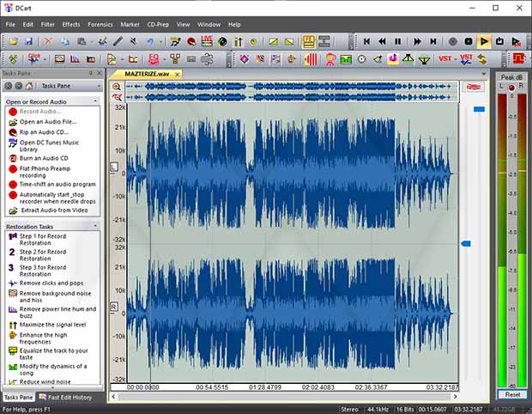Image resolution: width=532 pixels, height=414 pixels.
Task: Save the file using the floppy disk icon
Action: click(x=29, y=41)
